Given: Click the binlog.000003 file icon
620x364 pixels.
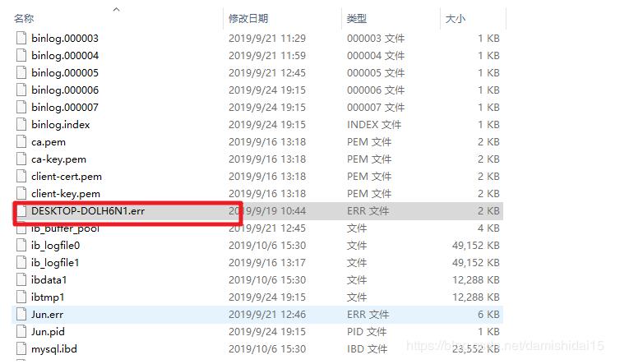Looking at the screenshot, I should (22, 39).
